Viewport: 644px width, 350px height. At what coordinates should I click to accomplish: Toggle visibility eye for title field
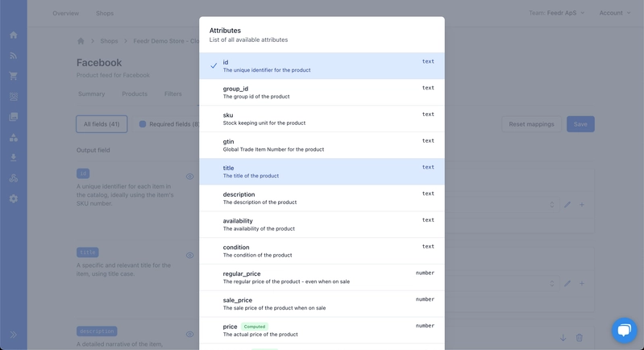click(189, 256)
